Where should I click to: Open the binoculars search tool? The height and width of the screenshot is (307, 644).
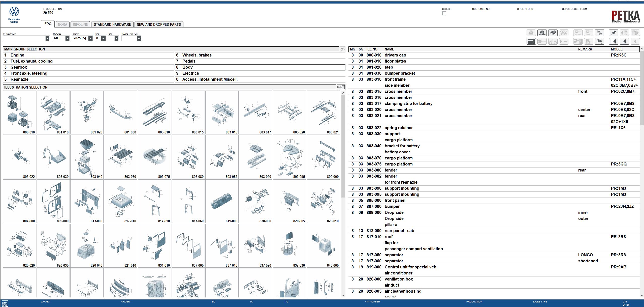click(x=553, y=33)
